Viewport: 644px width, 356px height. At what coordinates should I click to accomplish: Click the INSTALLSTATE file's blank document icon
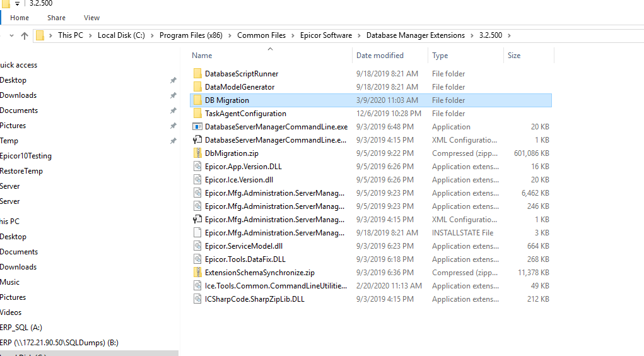(x=197, y=233)
